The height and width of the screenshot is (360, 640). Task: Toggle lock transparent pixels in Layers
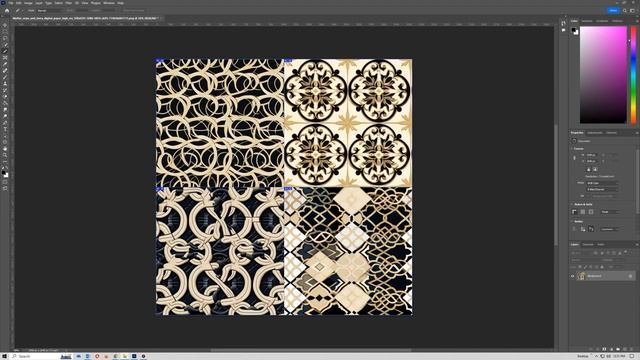[580, 267]
